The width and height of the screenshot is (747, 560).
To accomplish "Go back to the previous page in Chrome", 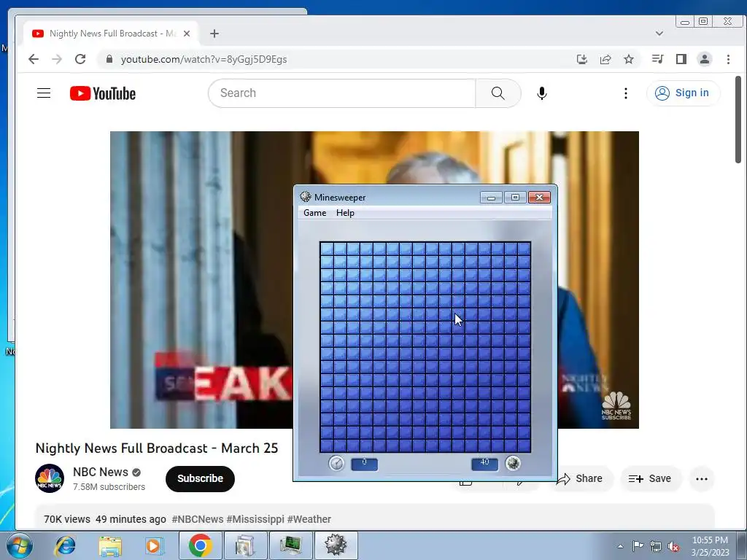I will tap(34, 59).
